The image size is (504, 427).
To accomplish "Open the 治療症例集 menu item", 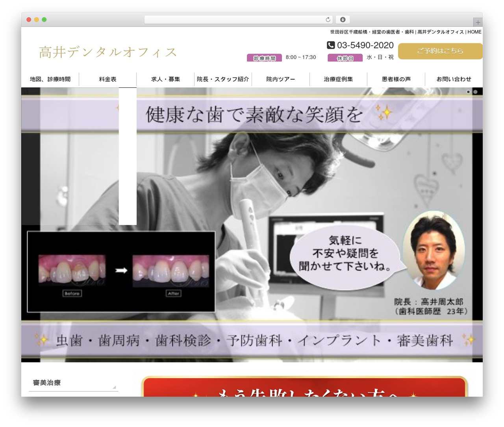I will pyautogui.click(x=338, y=79).
